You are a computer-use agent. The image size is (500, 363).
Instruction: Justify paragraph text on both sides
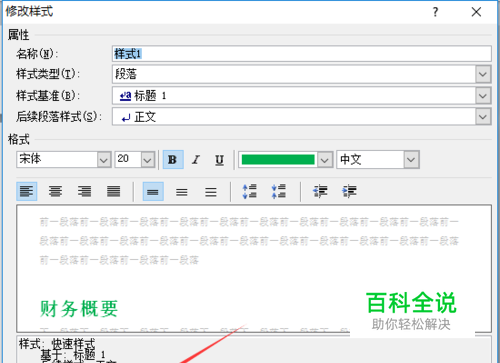(x=114, y=191)
